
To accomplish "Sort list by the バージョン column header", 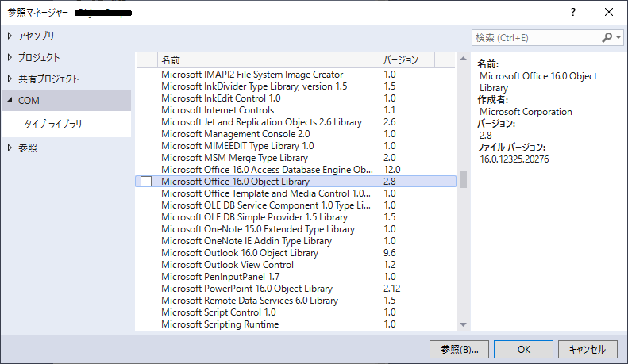I will [x=406, y=60].
